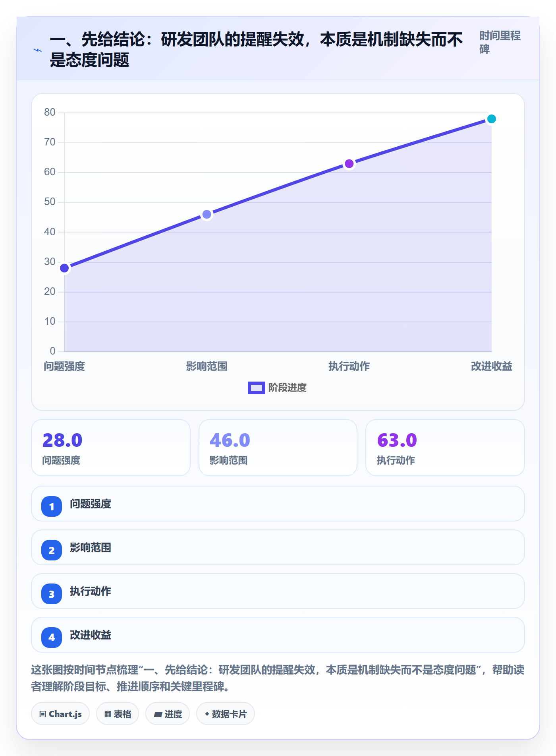Click the 执行动作 list row text
This screenshot has height=756, width=556.
tap(91, 591)
